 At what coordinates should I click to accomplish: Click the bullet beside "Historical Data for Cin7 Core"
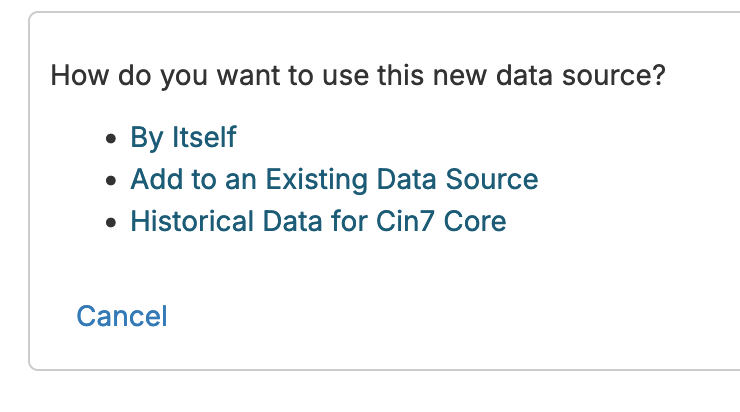pyautogui.click(x=112, y=222)
